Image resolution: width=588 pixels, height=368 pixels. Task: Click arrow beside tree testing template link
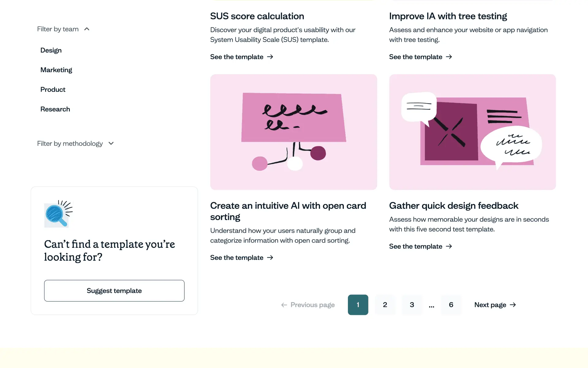pos(449,57)
